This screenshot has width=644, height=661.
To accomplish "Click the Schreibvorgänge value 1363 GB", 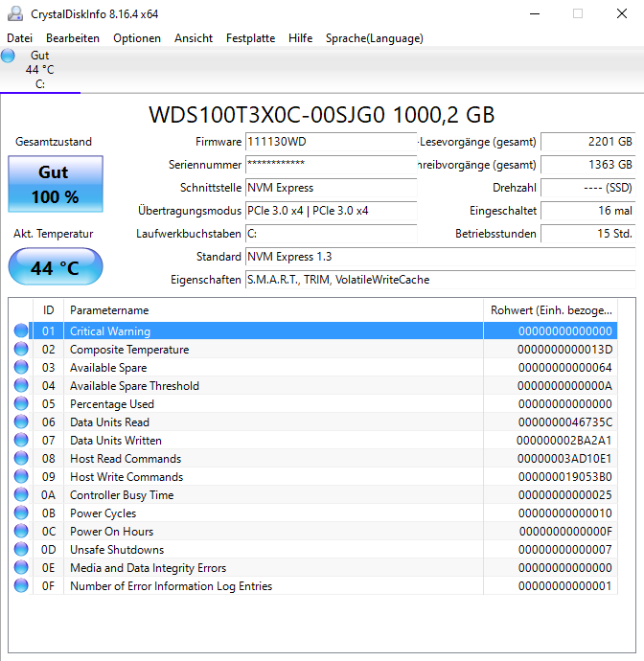I will (x=587, y=165).
